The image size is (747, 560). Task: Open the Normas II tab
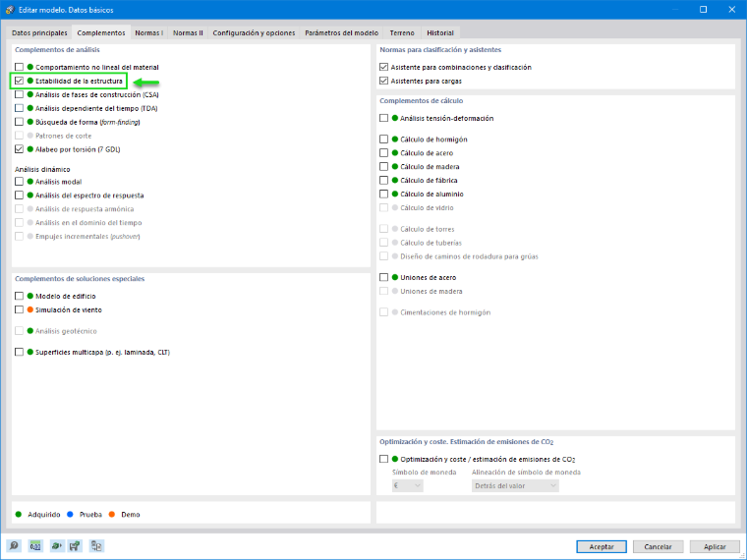click(188, 32)
